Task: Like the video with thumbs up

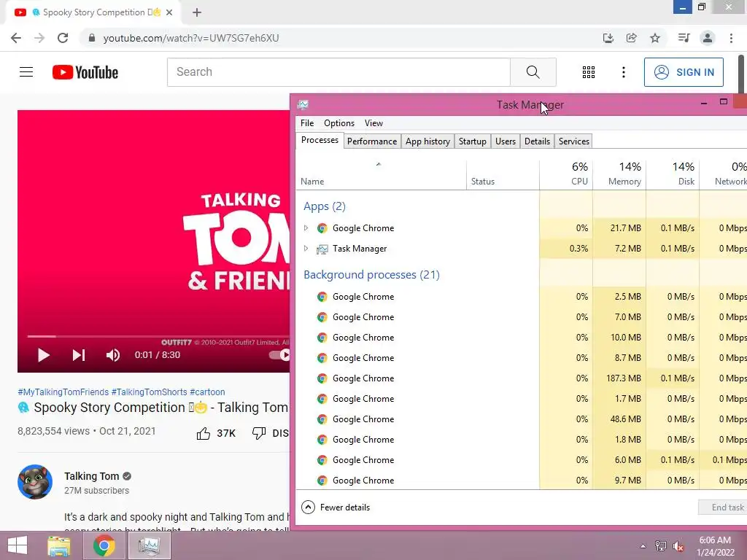Action: click(x=204, y=433)
